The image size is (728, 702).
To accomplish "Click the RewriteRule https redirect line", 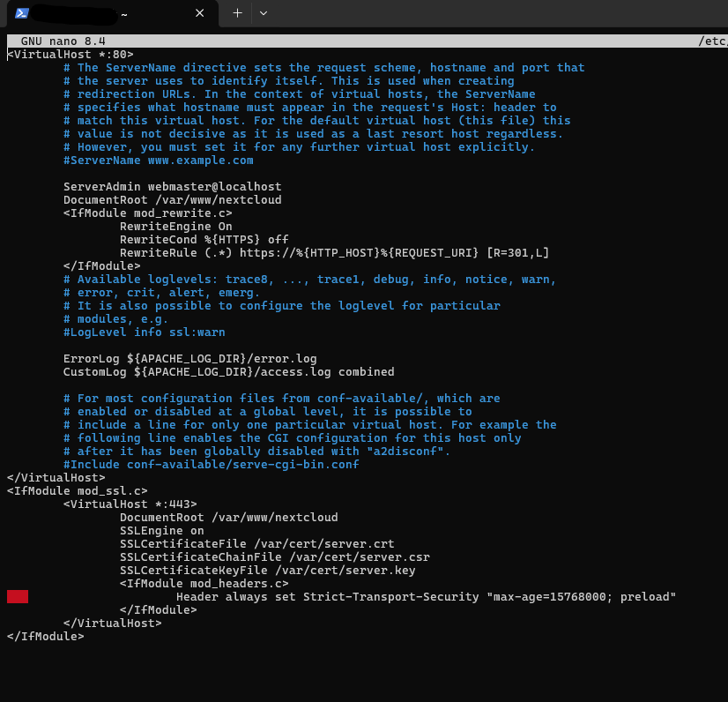I will pyautogui.click(x=334, y=253).
